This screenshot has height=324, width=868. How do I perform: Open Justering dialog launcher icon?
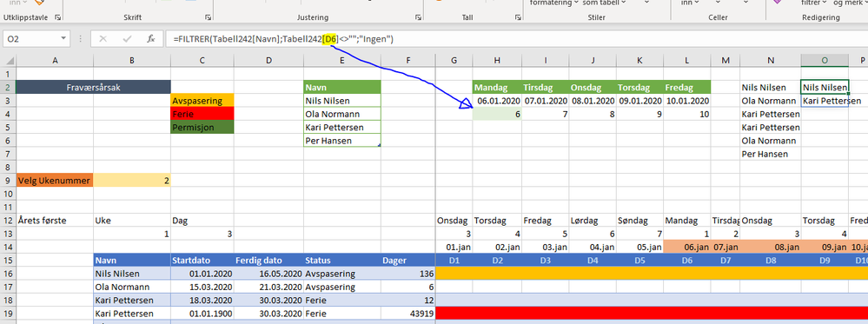419,17
